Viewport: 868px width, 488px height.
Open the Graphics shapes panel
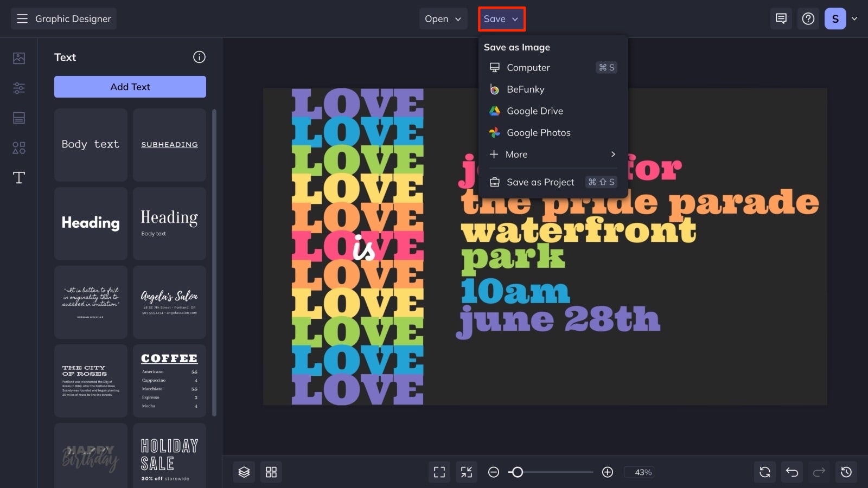pyautogui.click(x=18, y=147)
